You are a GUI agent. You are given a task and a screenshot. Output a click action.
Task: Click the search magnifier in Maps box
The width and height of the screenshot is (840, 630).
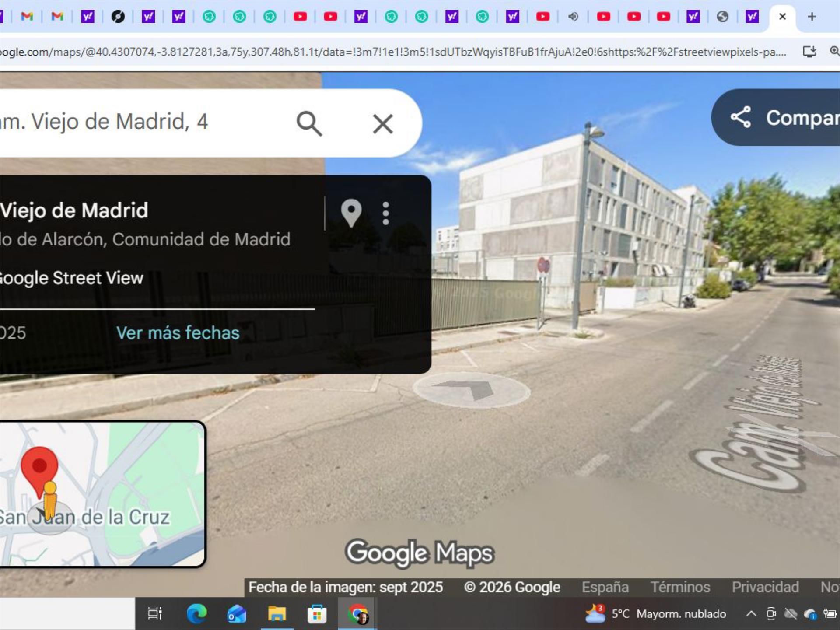point(309,123)
